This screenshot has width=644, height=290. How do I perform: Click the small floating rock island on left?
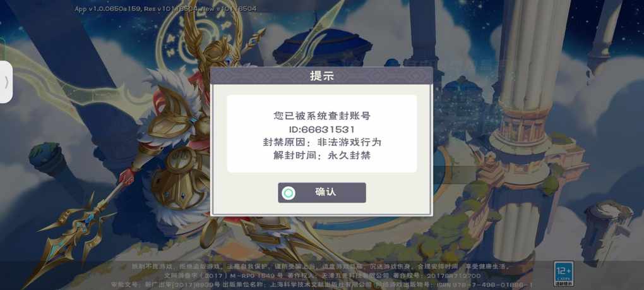tap(46, 158)
